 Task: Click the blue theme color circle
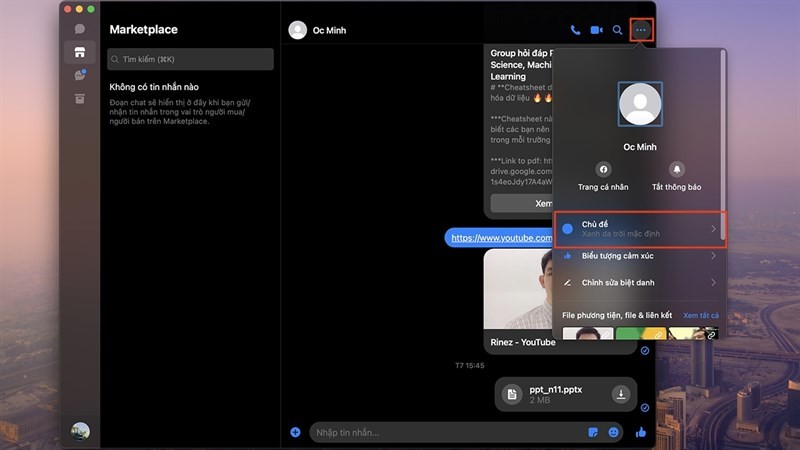pyautogui.click(x=567, y=229)
